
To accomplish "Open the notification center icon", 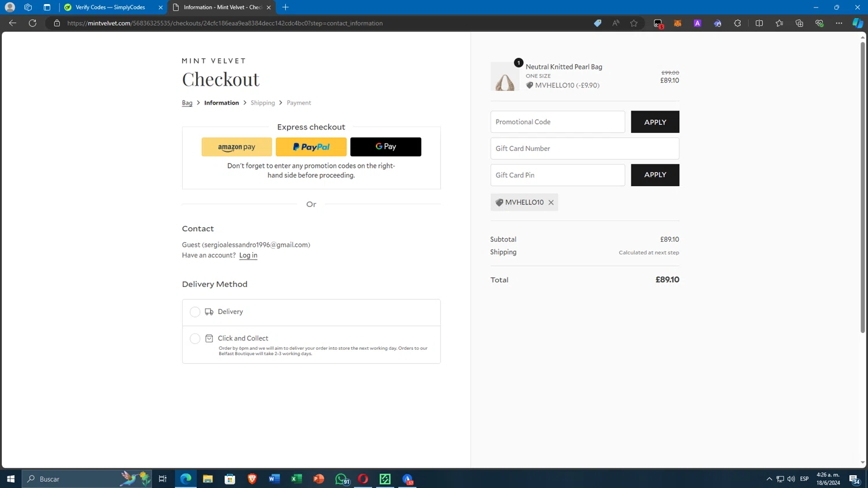I will point(855,479).
